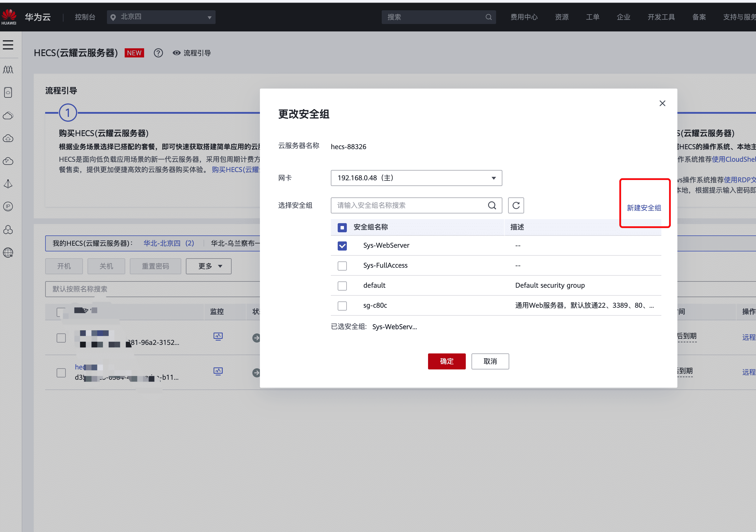Open the 北京四 region selector
This screenshot has width=756, height=532.
161,17
